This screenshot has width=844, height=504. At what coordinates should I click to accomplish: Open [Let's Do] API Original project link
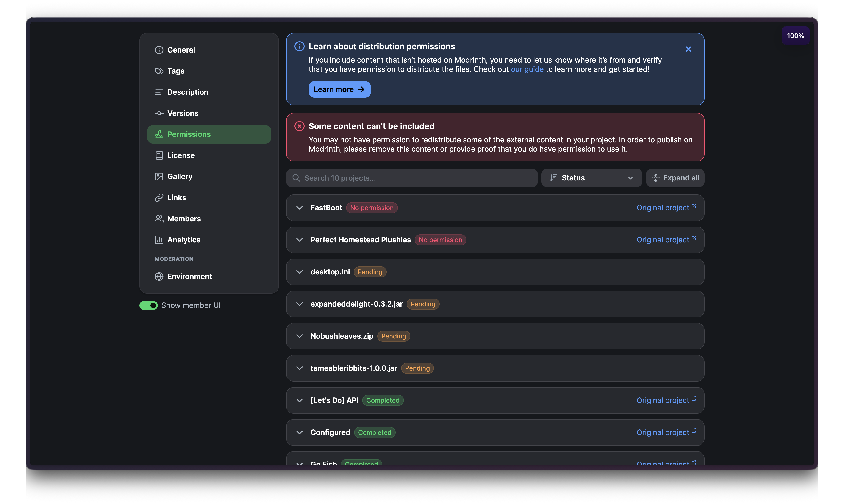(x=666, y=400)
